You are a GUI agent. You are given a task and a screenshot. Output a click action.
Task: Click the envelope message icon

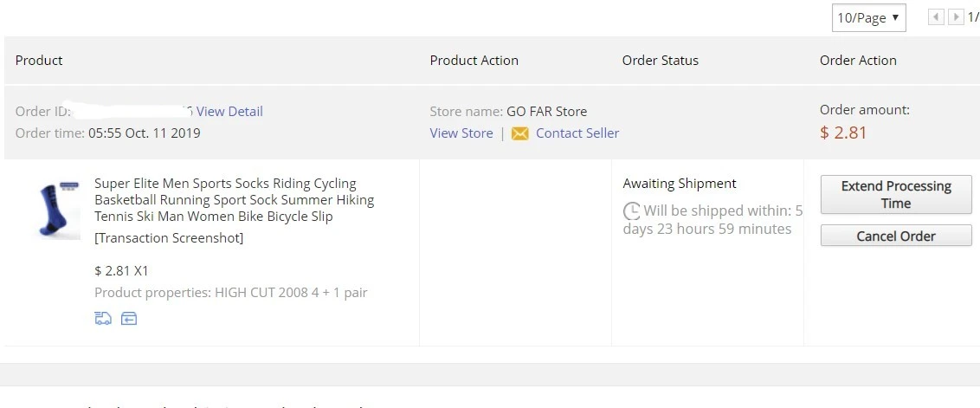(520, 133)
